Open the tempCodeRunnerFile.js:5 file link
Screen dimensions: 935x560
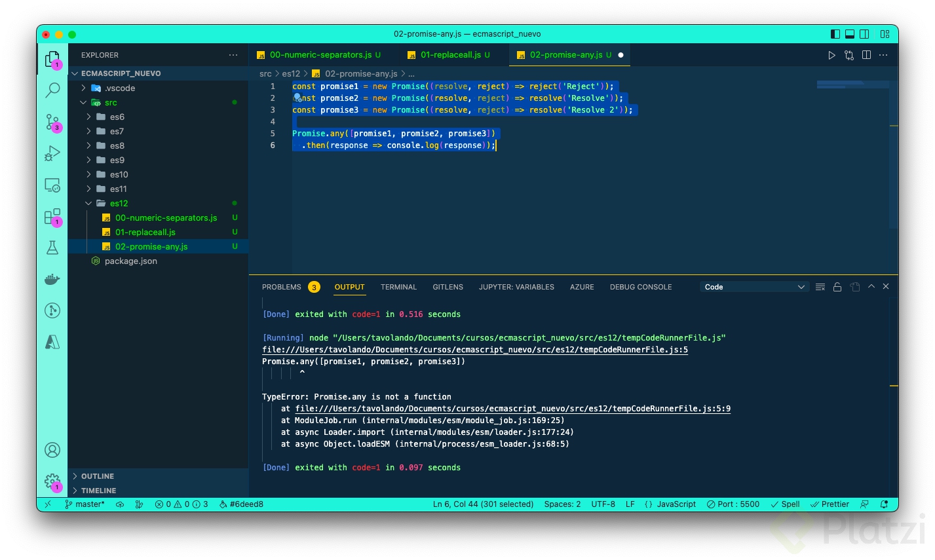pyautogui.click(x=475, y=350)
